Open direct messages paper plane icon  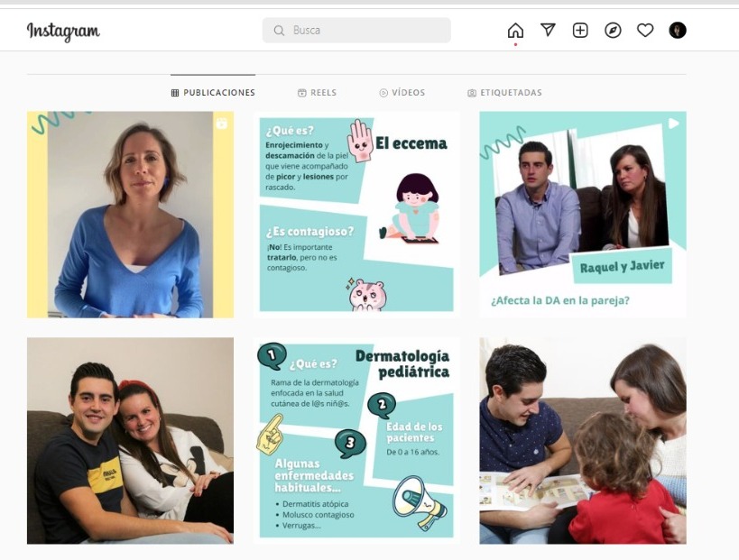pos(548,30)
